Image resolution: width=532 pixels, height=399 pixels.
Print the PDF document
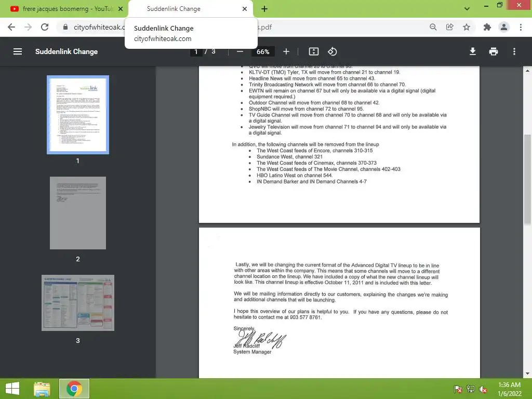tap(494, 51)
